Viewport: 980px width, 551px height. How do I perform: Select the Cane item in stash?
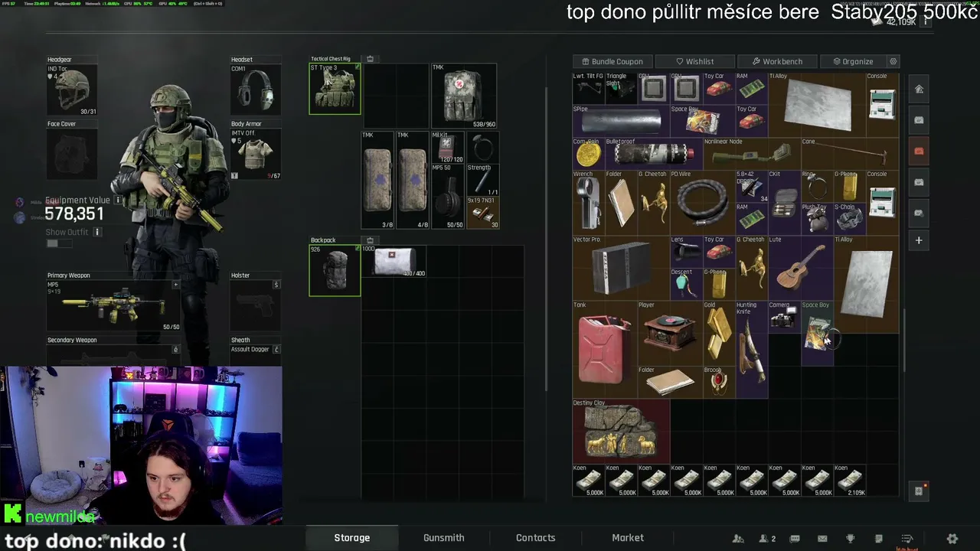click(849, 154)
